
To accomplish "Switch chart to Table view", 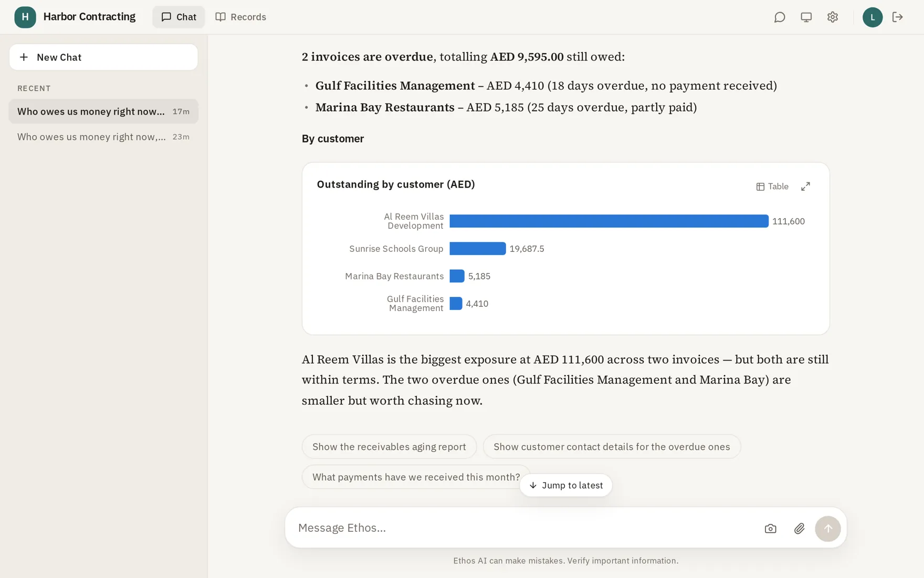I will (x=772, y=187).
